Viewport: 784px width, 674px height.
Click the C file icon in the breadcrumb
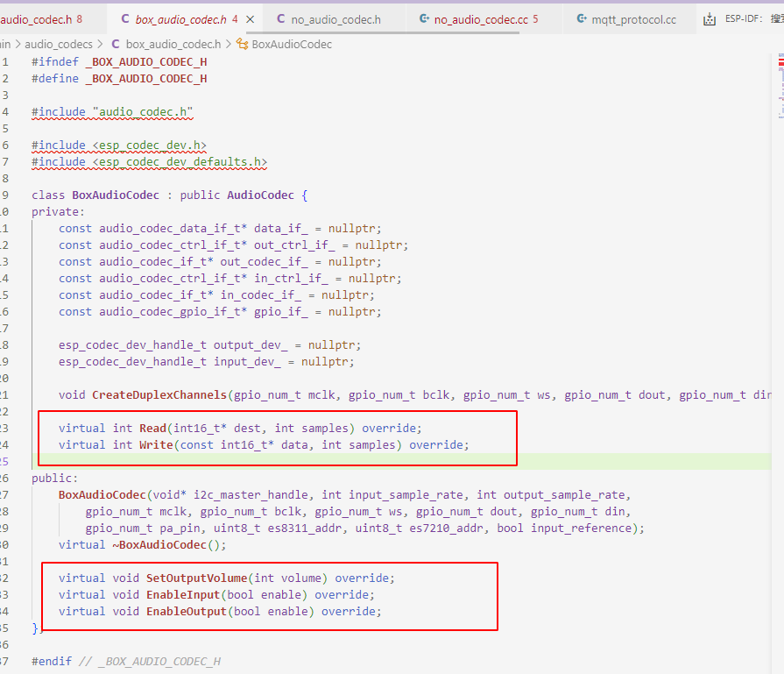pos(116,44)
